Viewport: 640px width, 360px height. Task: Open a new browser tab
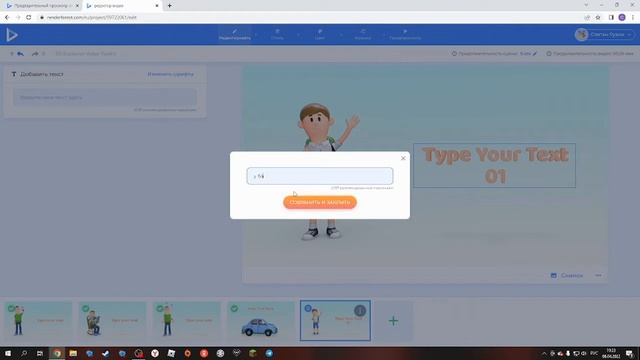point(169,6)
